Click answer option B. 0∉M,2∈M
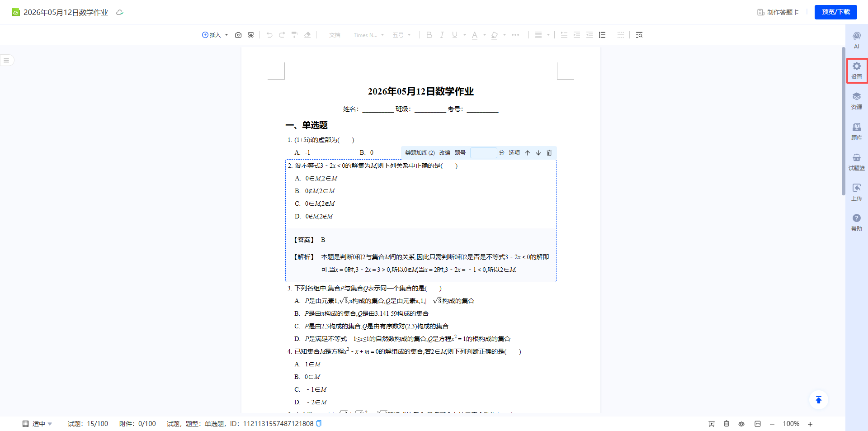 tap(315, 191)
